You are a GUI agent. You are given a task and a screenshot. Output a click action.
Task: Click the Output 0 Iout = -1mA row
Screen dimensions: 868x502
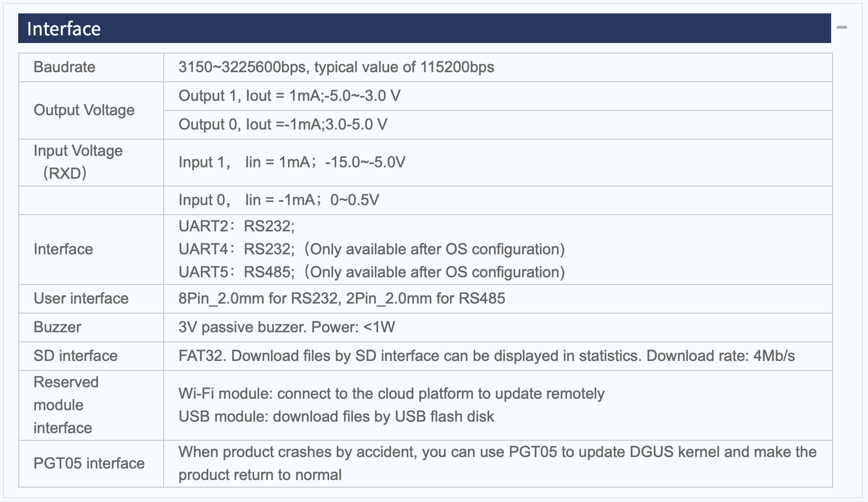[x=498, y=125]
